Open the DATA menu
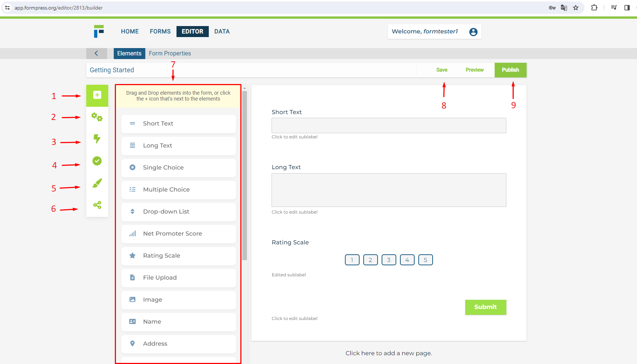This screenshot has height=364, width=637. 222,32
